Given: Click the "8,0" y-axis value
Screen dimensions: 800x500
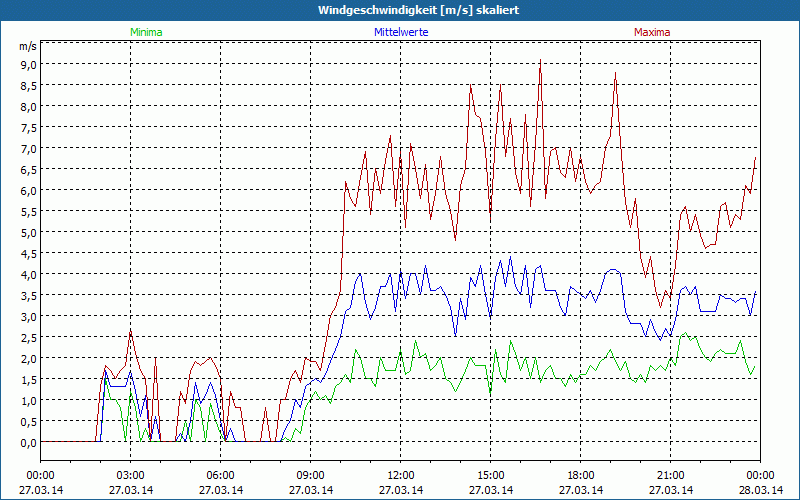Looking at the screenshot, I should click(29, 107).
